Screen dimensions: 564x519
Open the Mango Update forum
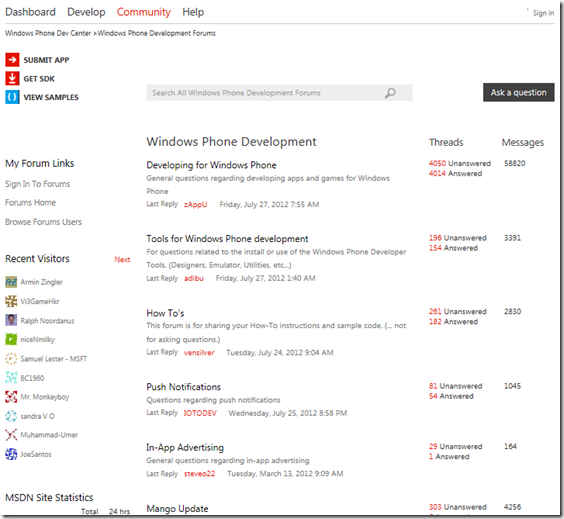177,509
